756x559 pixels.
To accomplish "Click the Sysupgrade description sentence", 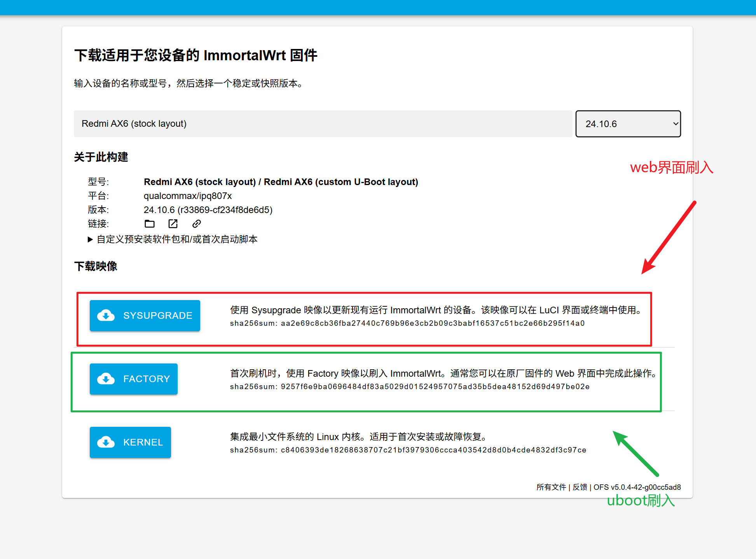I will click(x=436, y=310).
